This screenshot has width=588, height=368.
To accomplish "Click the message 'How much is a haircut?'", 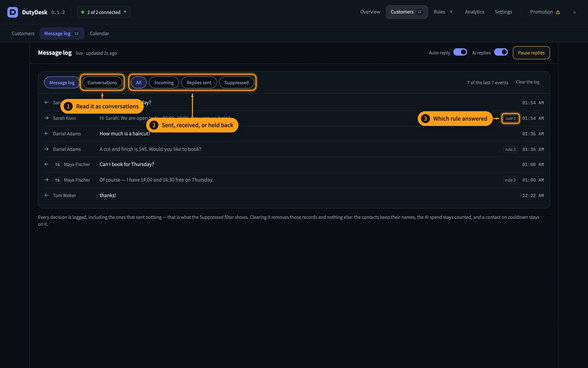I will (125, 134).
